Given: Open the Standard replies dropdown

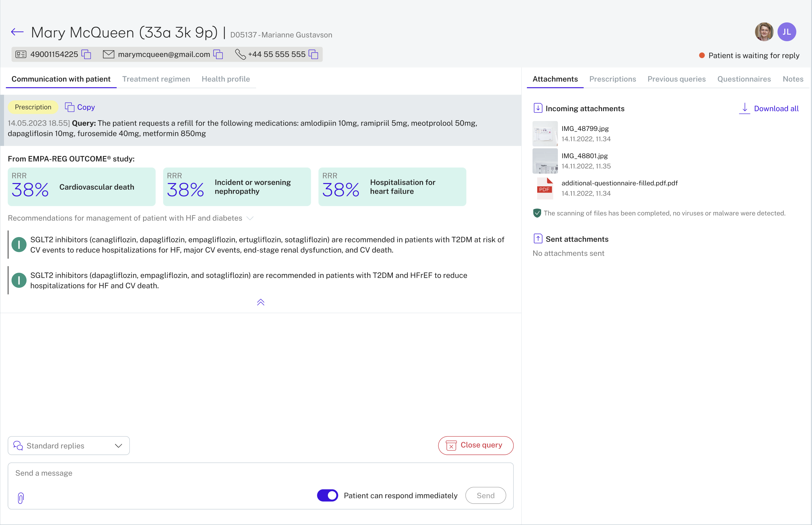Looking at the screenshot, I should click(69, 446).
